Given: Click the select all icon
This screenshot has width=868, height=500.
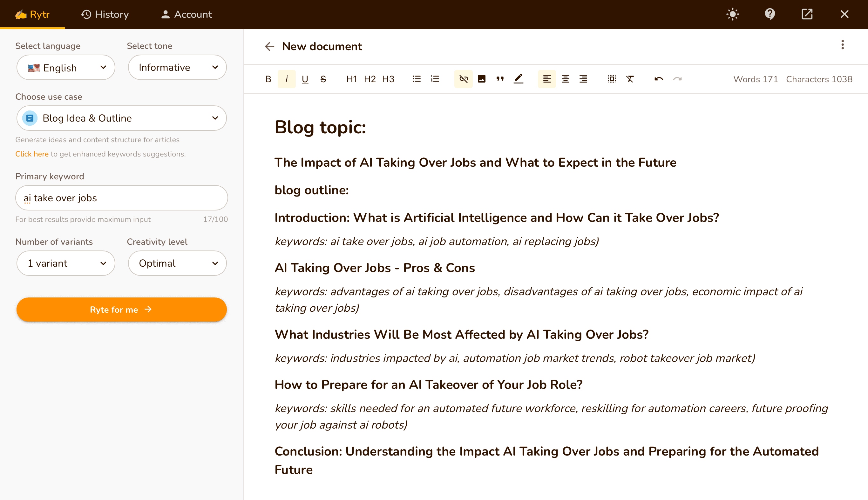Looking at the screenshot, I should click(612, 79).
